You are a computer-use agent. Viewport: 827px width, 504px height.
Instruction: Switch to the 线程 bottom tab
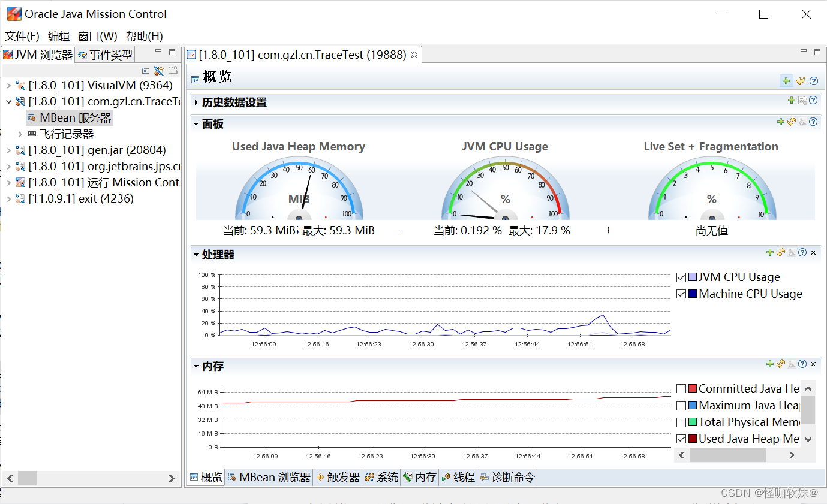pyautogui.click(x=458, y=478)
